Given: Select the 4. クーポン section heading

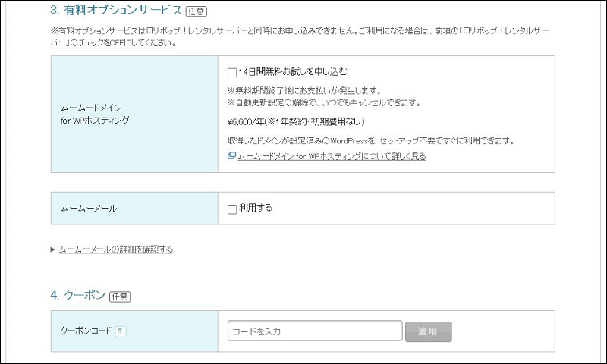Looking at the screenshot, I should pos(78,296).
